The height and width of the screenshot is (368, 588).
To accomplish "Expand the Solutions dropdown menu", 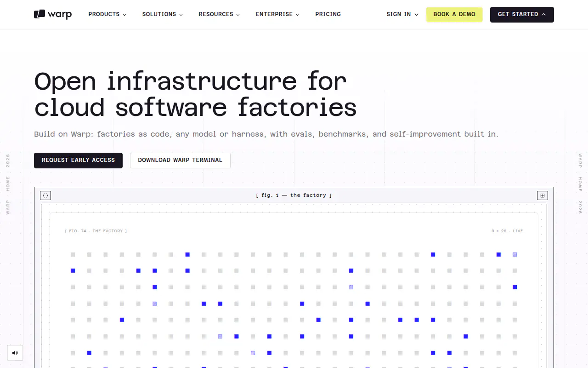I will tap(162, 14).
